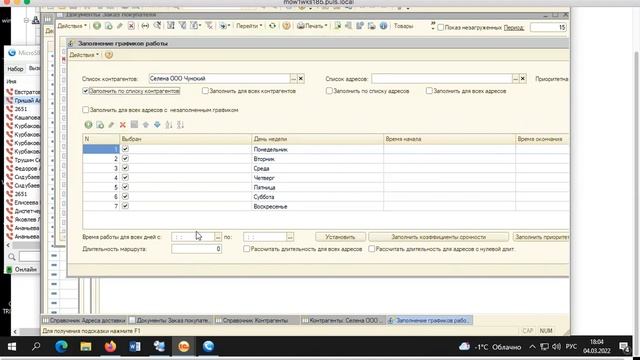Click the Время начала column header
Screen dimensions: 640x360
click(x=449, y=139)
